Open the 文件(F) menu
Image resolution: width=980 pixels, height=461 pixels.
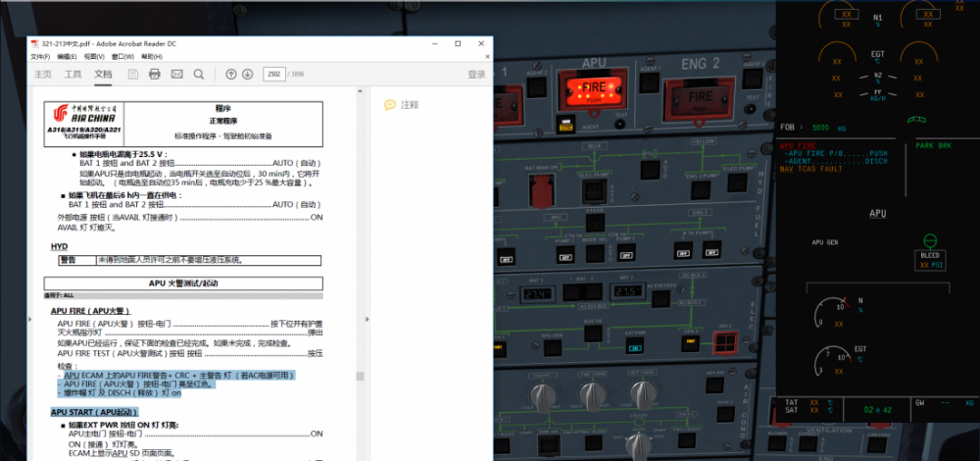click(x=40, y=57)
